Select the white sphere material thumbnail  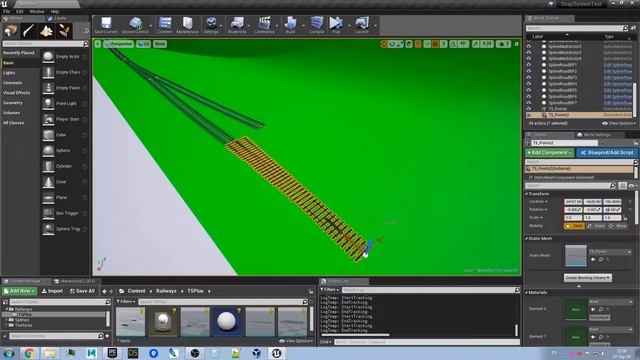pyautogui.click(x=227, y=322)
